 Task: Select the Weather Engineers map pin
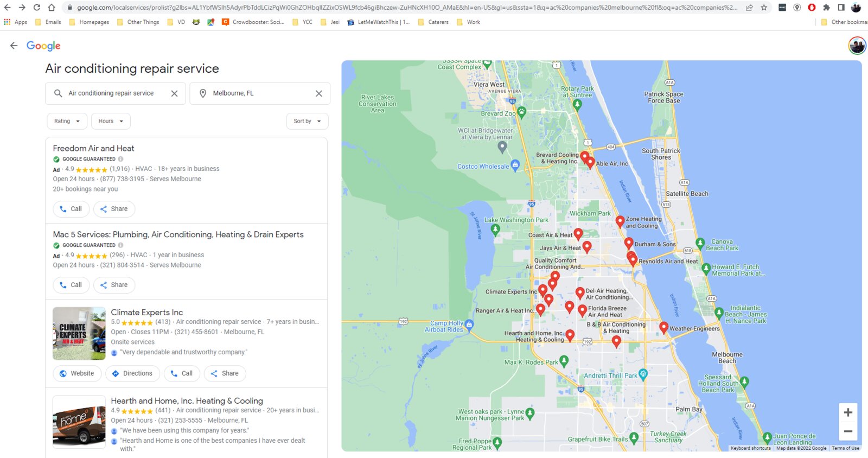pyautogui.click(x=663, y=327)
